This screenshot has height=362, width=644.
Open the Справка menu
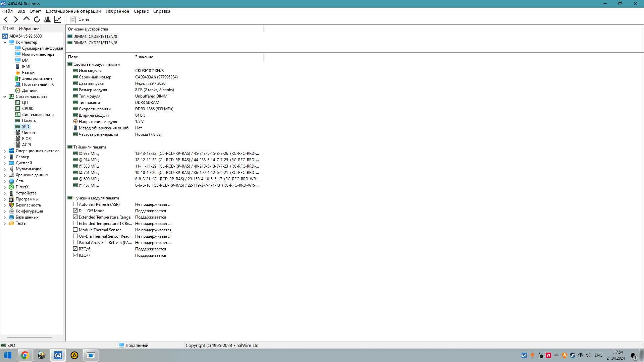click(x=162, y=11)
